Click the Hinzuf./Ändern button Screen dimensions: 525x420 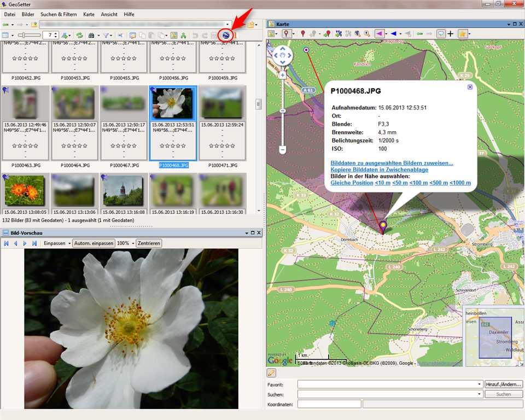point(504,384)
